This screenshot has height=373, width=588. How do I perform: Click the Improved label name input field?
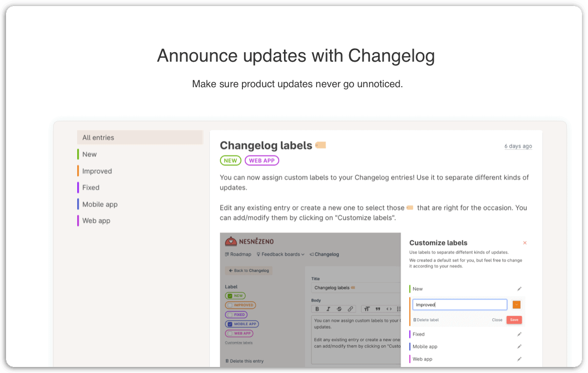click(460, 305)
